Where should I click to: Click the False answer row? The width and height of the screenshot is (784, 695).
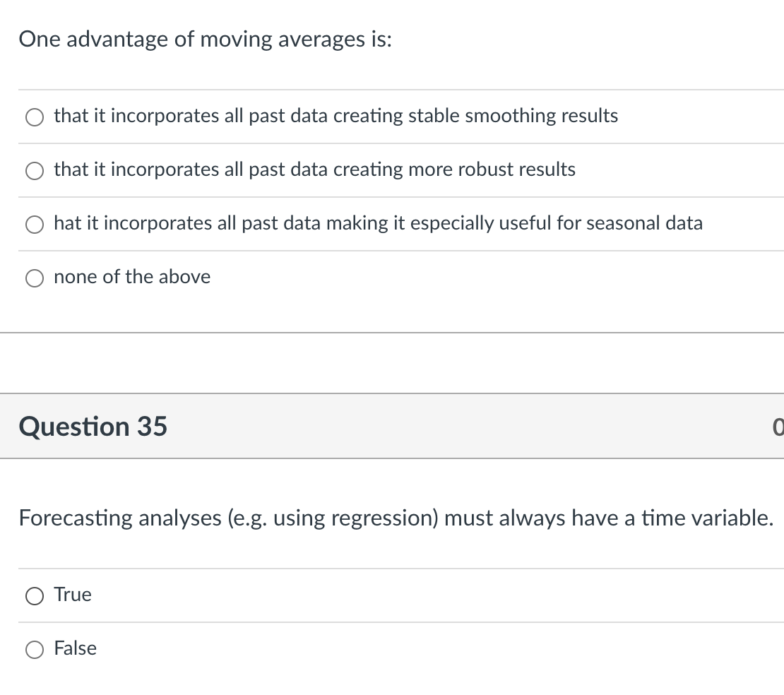tap(392, 648)
